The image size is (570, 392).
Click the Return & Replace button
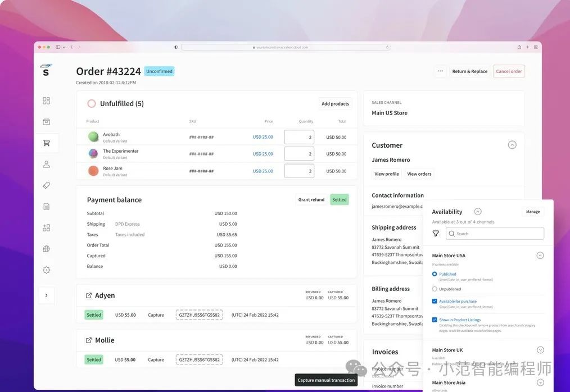469,71
